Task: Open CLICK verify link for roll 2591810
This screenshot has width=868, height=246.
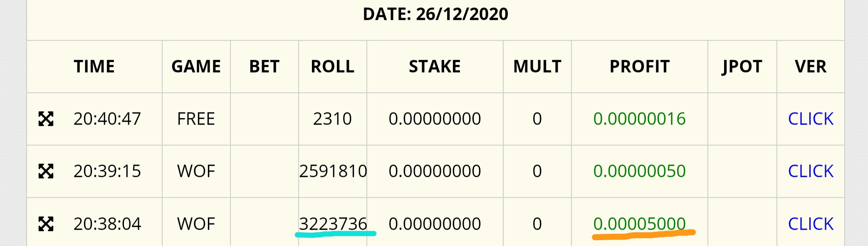Action: pos(811,171)
